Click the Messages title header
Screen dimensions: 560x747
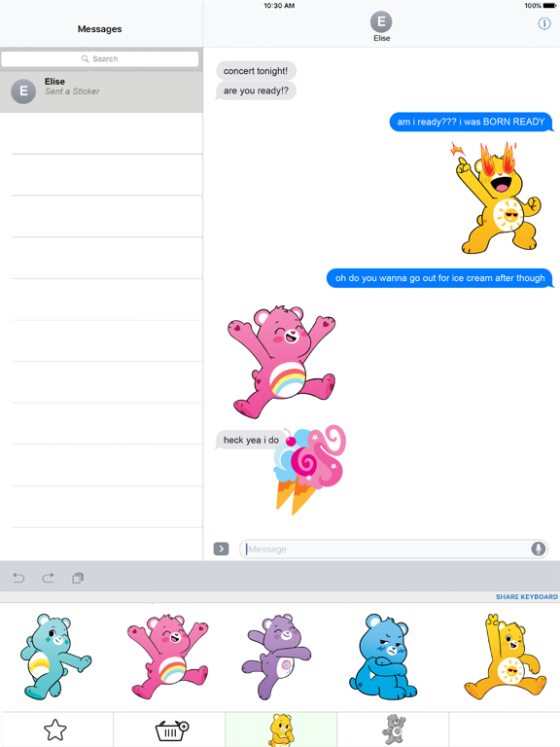click(x=99, y=29)
